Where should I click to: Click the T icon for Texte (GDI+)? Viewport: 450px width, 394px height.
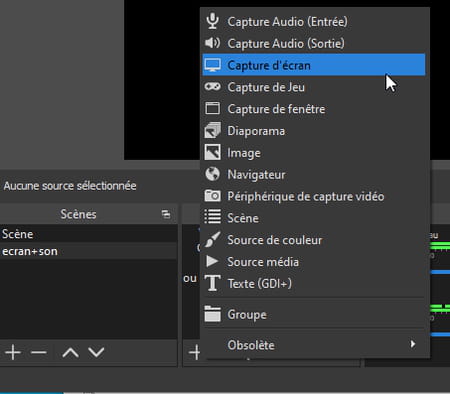tap(212, 283)
